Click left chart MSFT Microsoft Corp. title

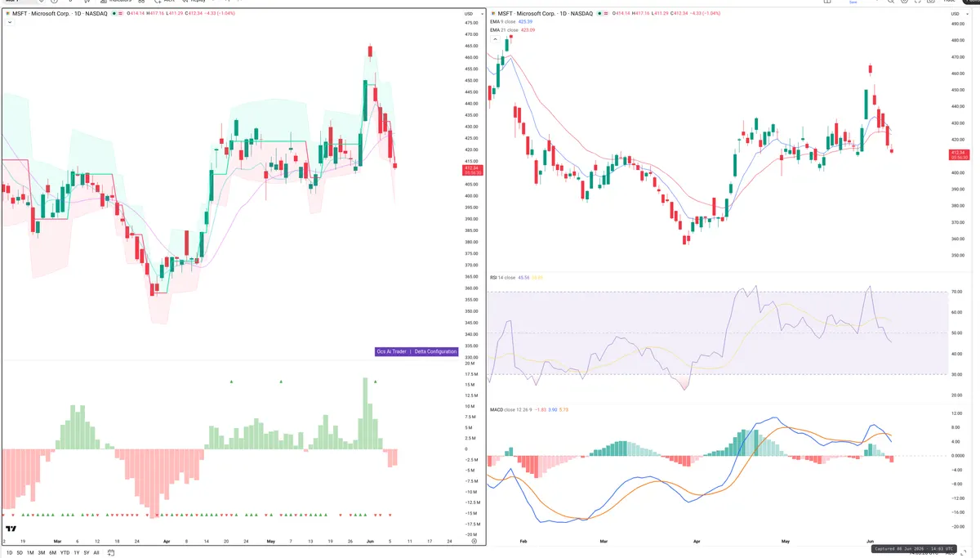[x=59, y=13]
